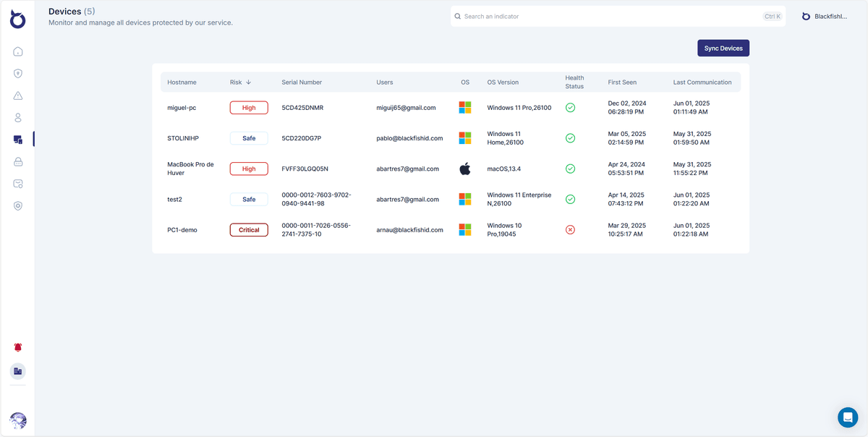This screenshot has width=868, height=437.
Task: Click the search magnifier icon
Action: coord(458,16)
